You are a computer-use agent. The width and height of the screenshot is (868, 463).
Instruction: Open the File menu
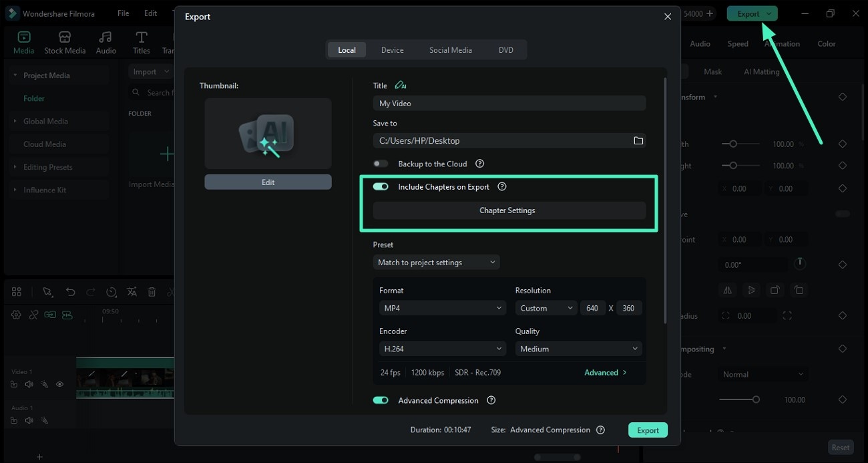(124, 13)
